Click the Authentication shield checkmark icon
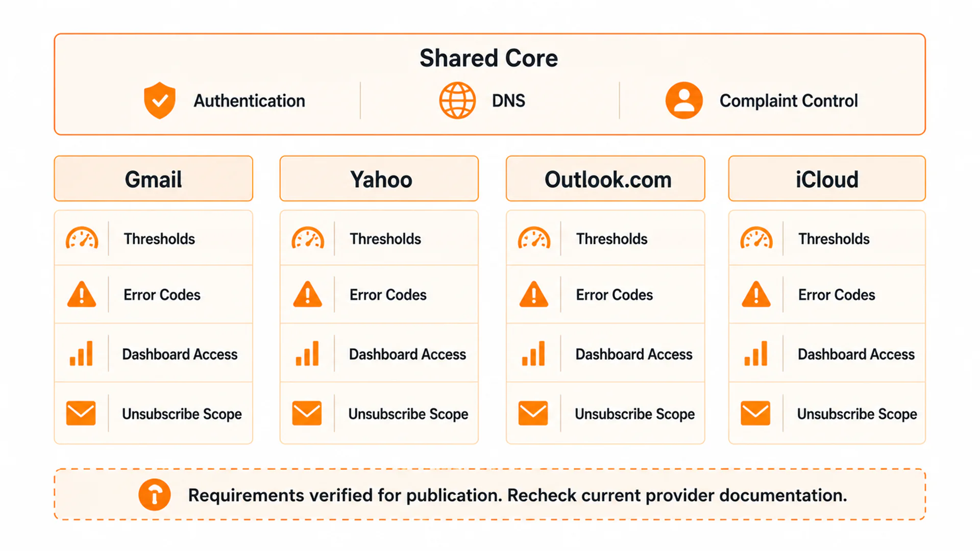980x551 pixels. click(160, 101)
